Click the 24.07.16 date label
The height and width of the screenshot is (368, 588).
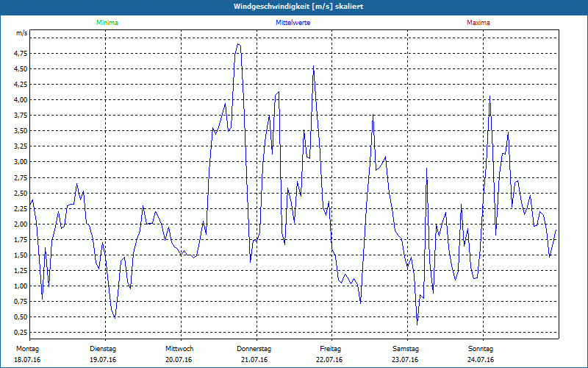pyautogui.click(x=481, y=360)
